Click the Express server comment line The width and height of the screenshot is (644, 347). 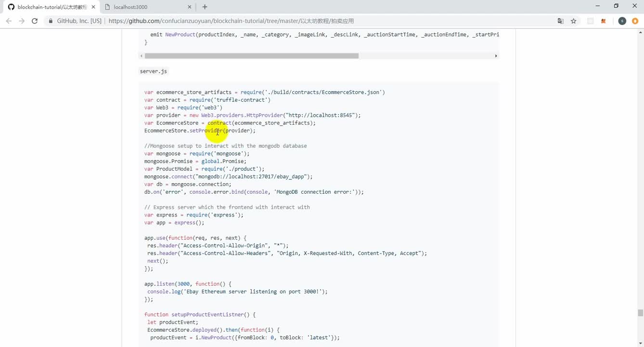227,207
